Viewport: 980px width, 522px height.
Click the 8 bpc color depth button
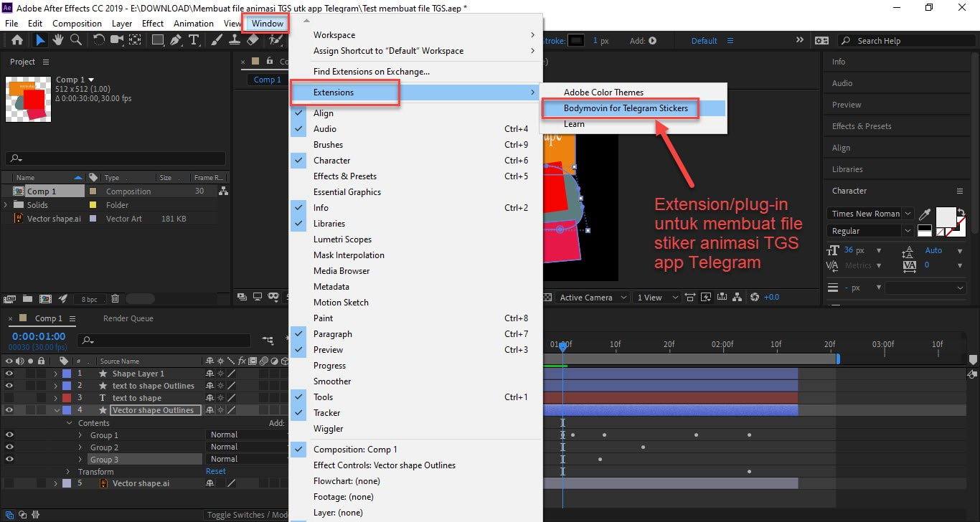(89, 299)
